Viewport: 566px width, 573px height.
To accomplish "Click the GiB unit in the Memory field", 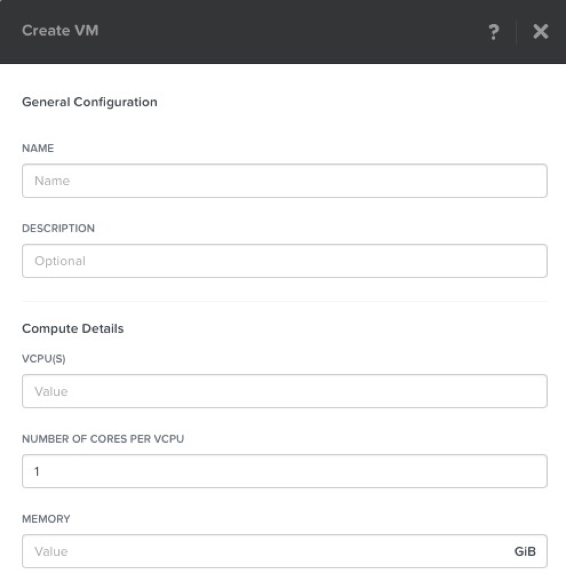I will 525,551.
